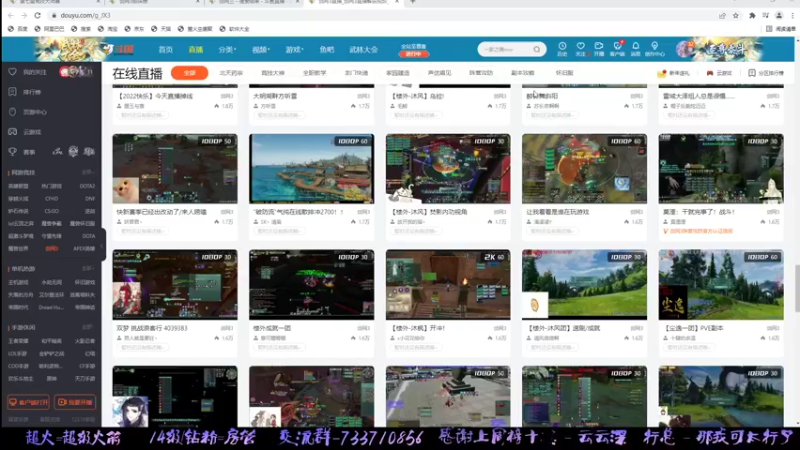Click the red gamepad 云游戏 icon
Image resolution: width=800 pixels, height=450 pixels.
click(710, 73)
